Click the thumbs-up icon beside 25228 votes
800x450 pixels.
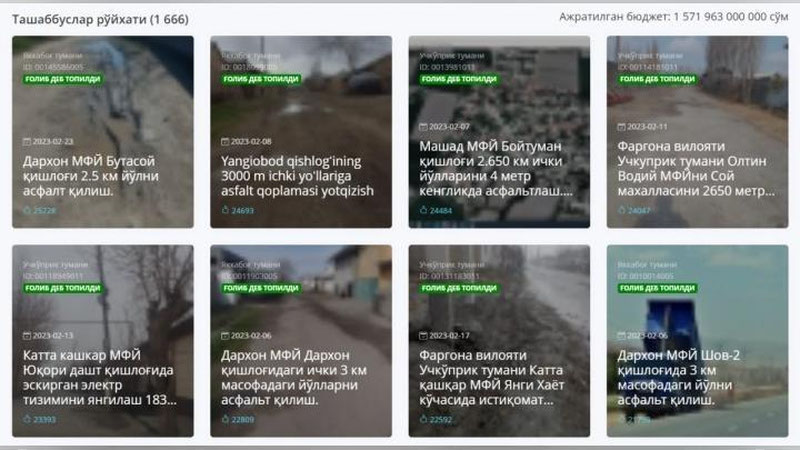pos(27,211)
